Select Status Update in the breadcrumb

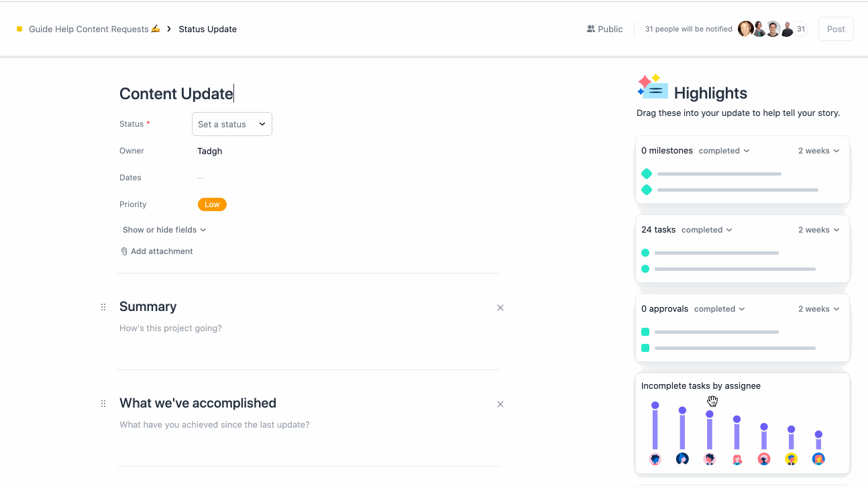(x=207, y=29)
